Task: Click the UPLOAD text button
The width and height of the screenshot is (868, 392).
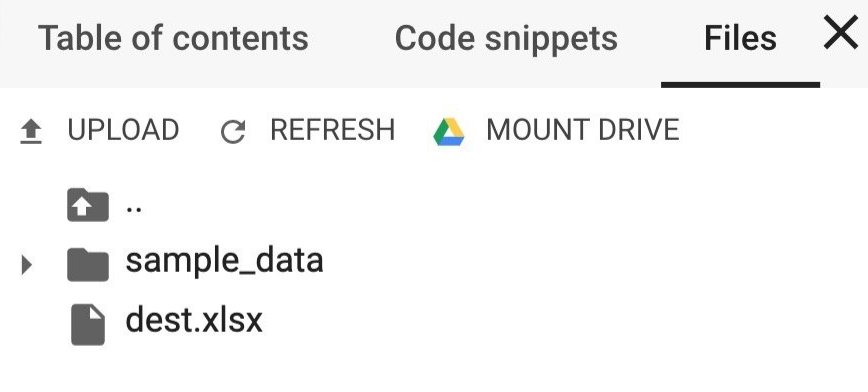Action: (x=123, y=130)
